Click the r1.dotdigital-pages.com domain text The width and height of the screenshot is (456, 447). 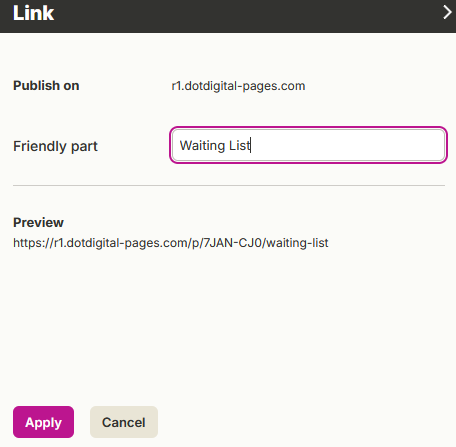coord(238,86)
